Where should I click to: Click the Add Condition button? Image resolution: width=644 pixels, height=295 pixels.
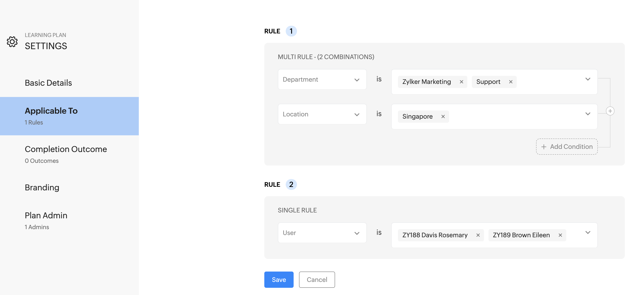coord(566,147)
